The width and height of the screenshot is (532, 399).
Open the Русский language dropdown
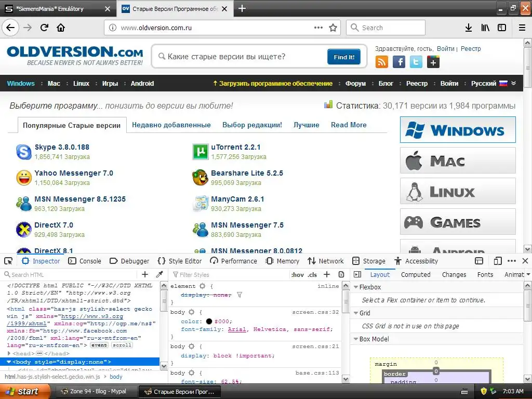tap(494, 84)
